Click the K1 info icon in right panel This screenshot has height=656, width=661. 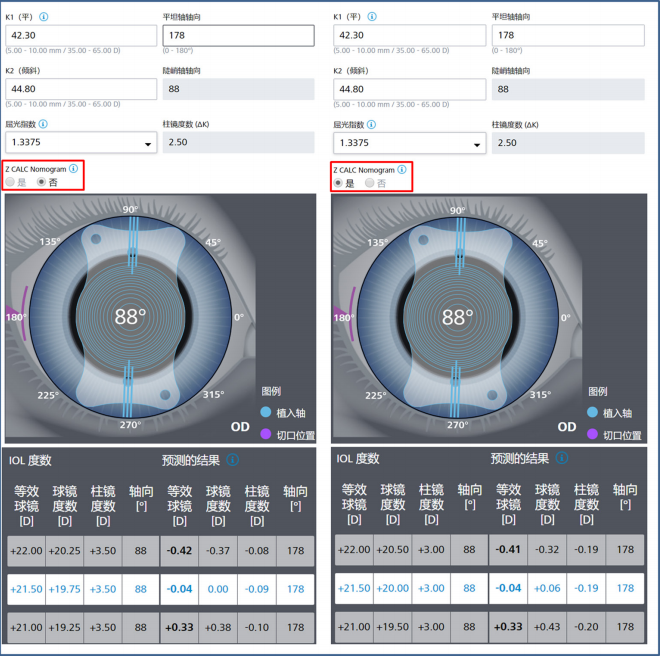coord(373,17)
